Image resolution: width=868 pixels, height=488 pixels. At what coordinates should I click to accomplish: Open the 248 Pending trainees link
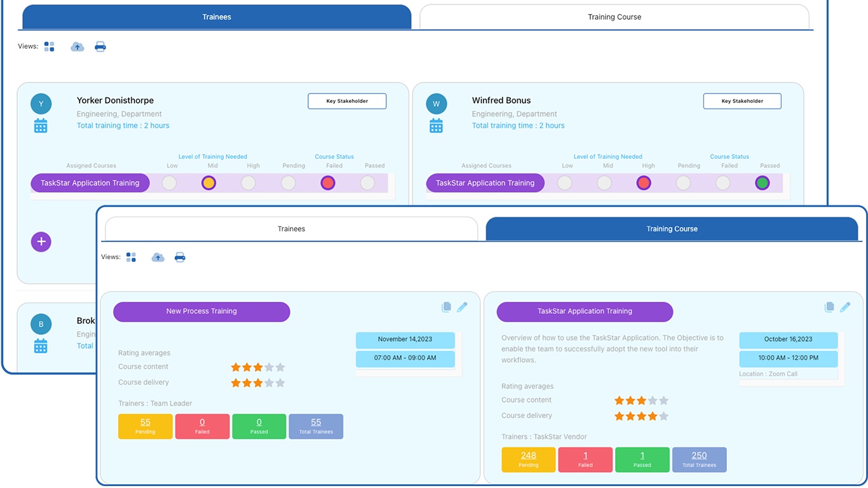[x=529, y=456]
